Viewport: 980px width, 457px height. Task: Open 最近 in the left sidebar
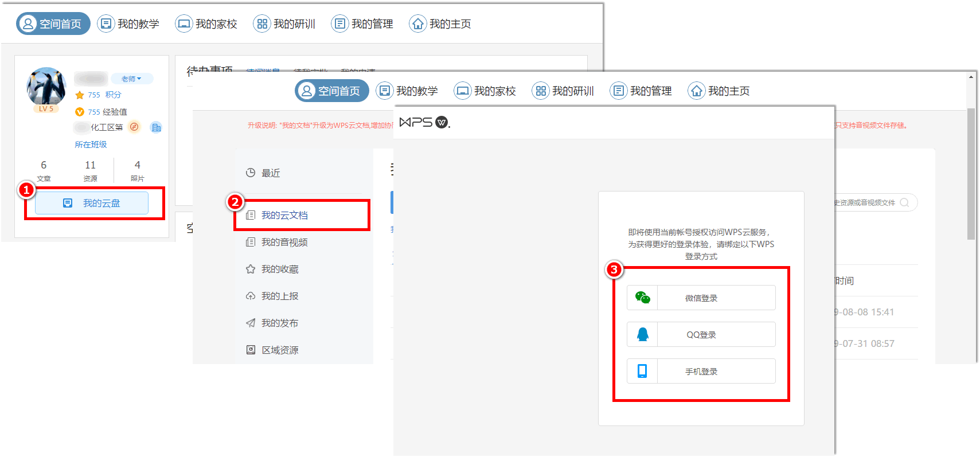pos(270,173)
